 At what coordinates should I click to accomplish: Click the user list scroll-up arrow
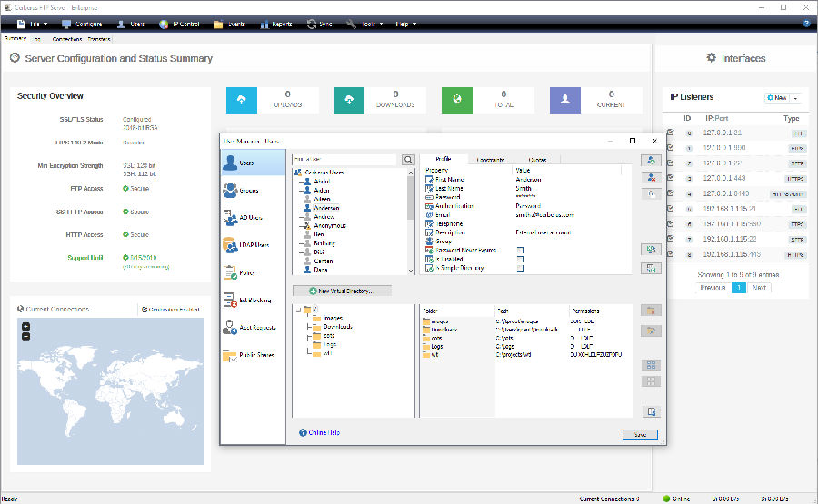[x=411, y=173]
